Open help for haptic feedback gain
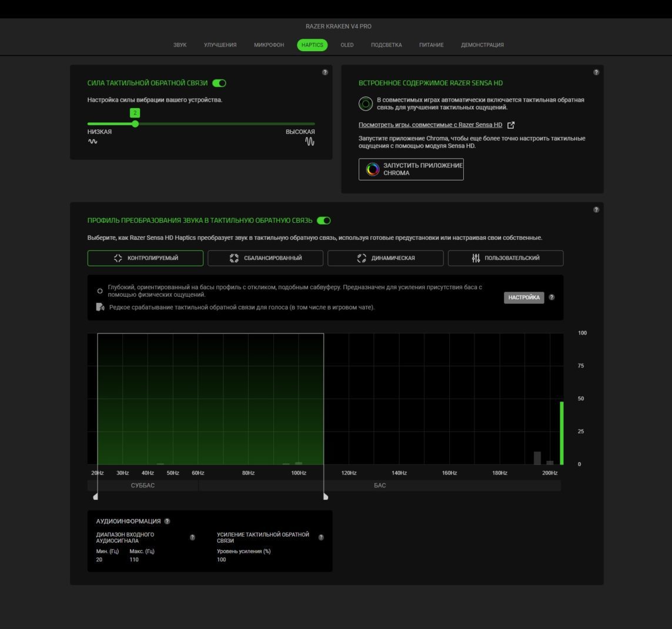This screenshot has height=629, width=672. point(321,537)
